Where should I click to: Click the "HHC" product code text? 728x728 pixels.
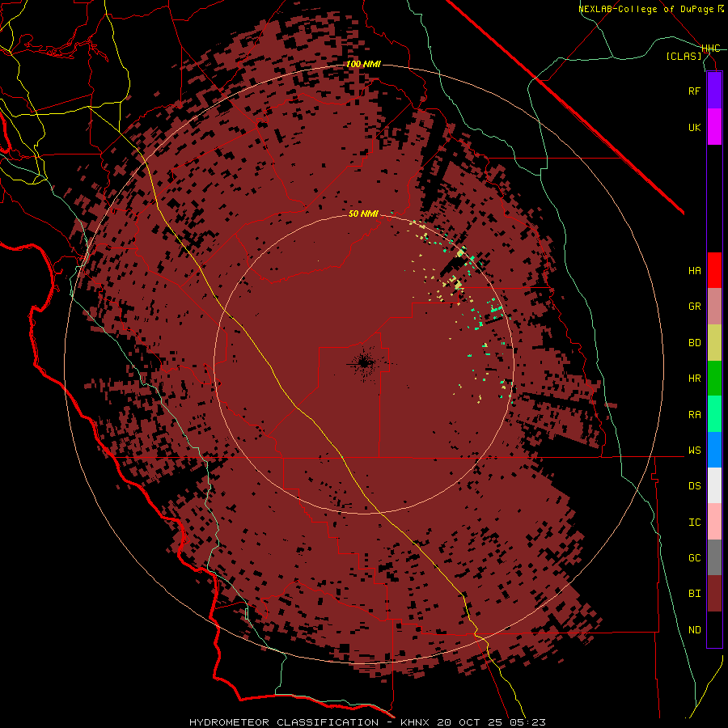point(711,49)
